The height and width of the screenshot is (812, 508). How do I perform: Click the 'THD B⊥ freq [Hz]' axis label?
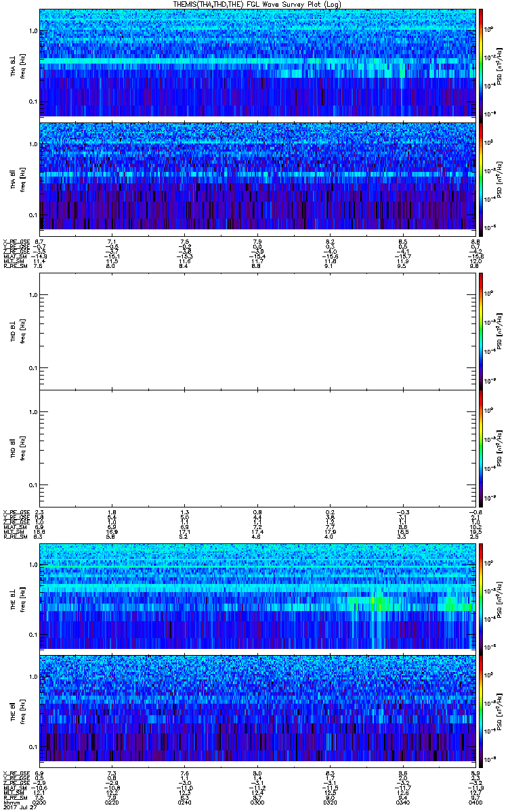(x=18, y=330)
